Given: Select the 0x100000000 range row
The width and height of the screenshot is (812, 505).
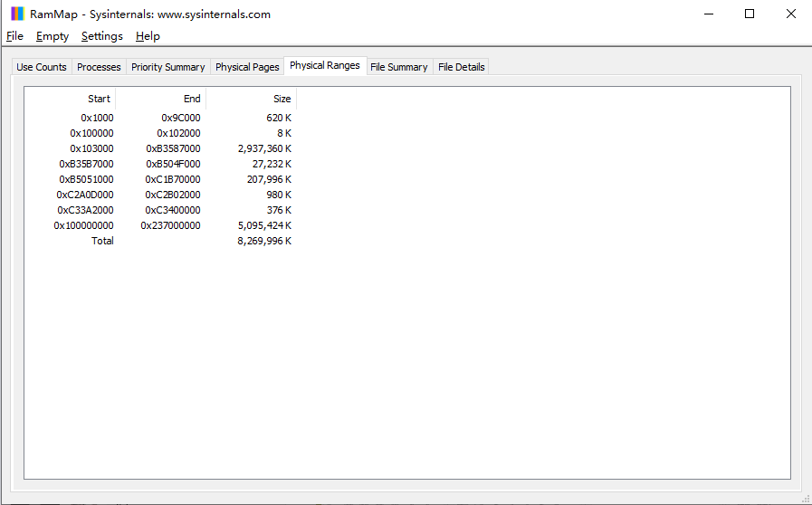Looking at the screenshot, I should (x=83, y=225).
